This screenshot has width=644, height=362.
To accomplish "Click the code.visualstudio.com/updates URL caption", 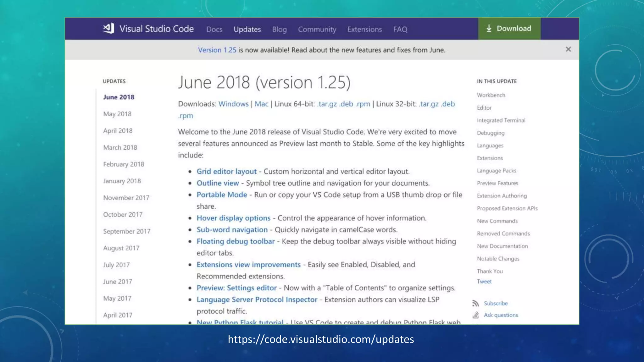I will 321,339.
